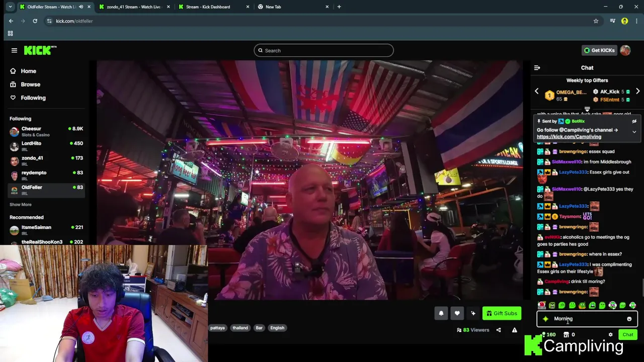Close the zondo_41 Stream tab

tap(168, 7)
